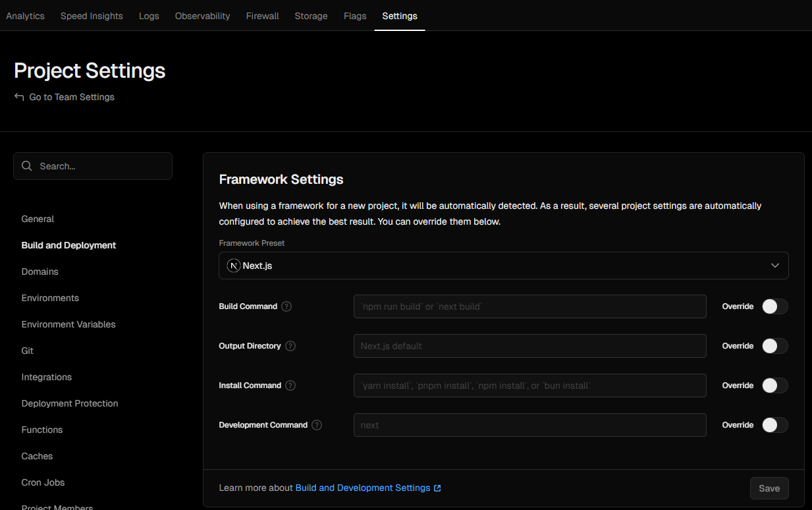Screen dimensions: 812x510
Task: Switch to the Speed Insights tab
Action: [x=92, y=16]
